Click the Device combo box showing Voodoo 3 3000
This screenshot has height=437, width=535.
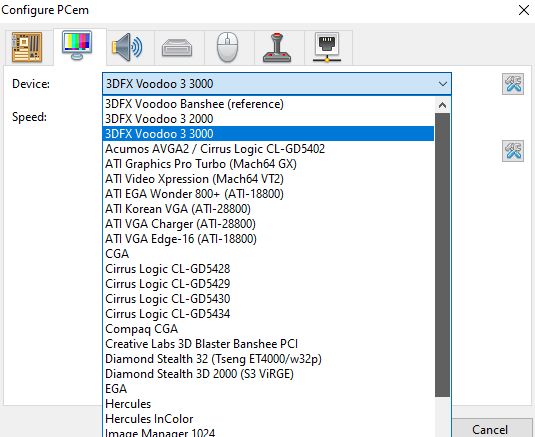(277, 84)
